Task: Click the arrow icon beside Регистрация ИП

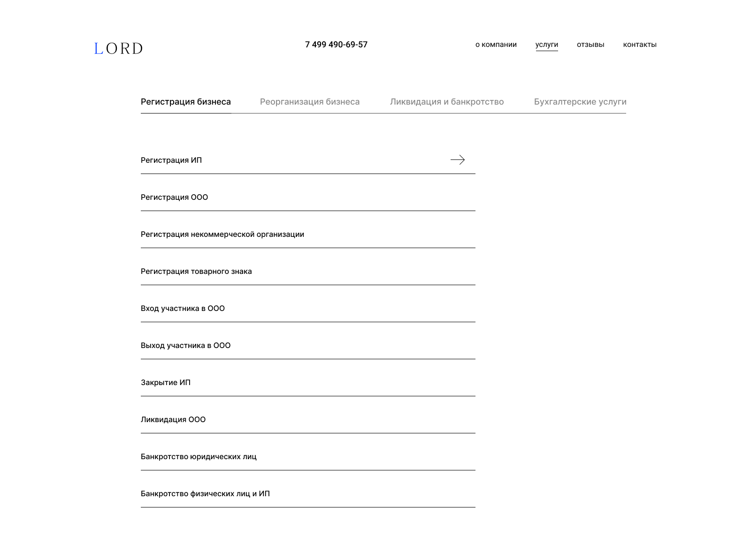Action: tap(458, 160)
